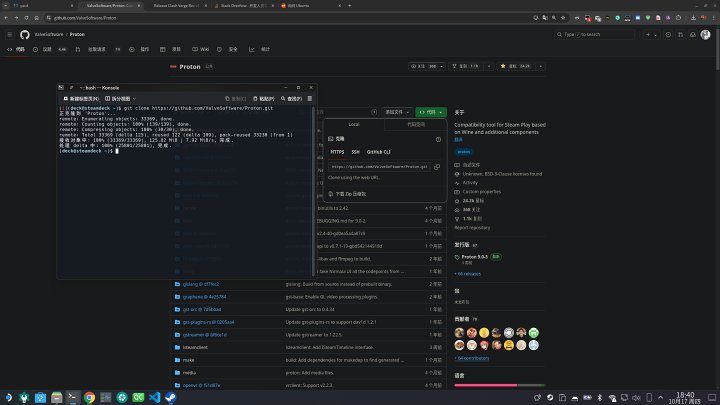This screenshot has width=720, height=405.
Task: Select the SSH clone option
Action: tap(355, 152)
